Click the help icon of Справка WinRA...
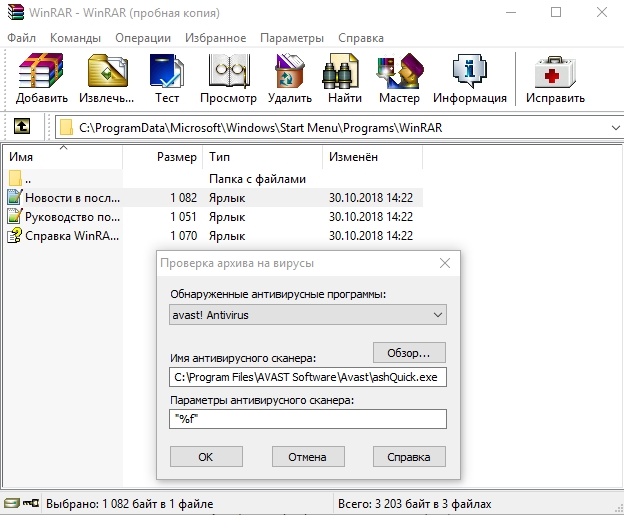 15,236
